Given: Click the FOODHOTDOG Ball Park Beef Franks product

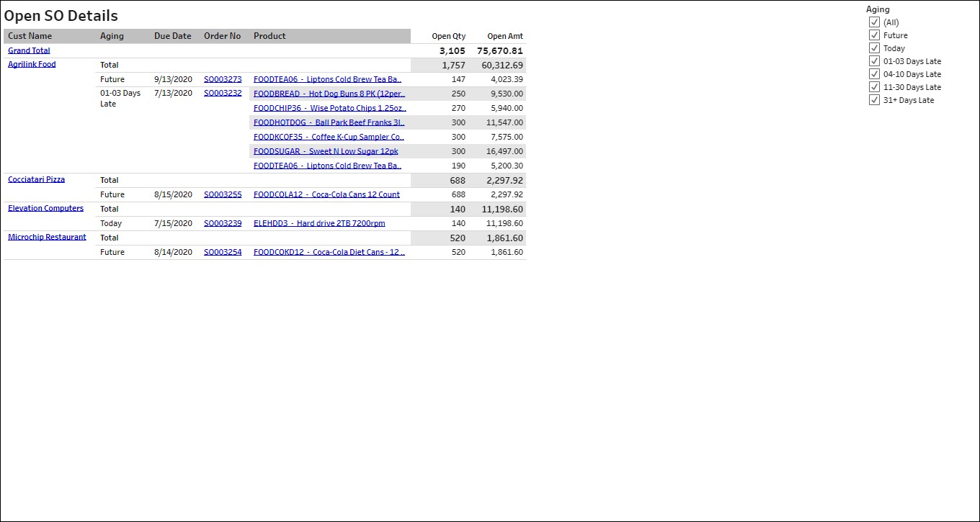Looking at the screenshot, I should point(329,122).
